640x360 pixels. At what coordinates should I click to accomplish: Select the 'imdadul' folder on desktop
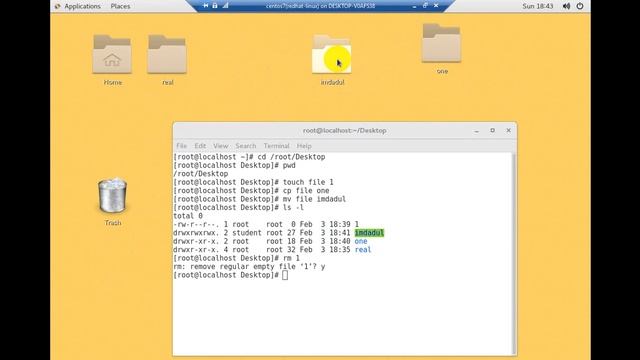[x=331, y=54]
